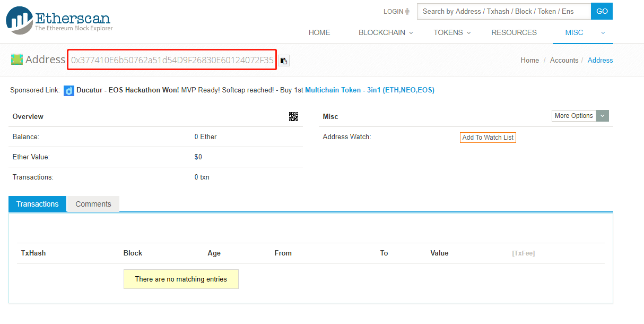Go to HOME menu item
This screenshot has height=324, width=644.
tap(319, 32)
